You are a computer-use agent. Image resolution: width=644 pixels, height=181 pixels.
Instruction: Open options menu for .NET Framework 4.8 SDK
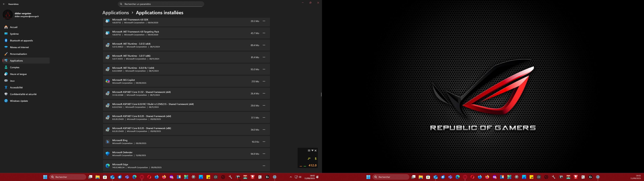[264, 21]
